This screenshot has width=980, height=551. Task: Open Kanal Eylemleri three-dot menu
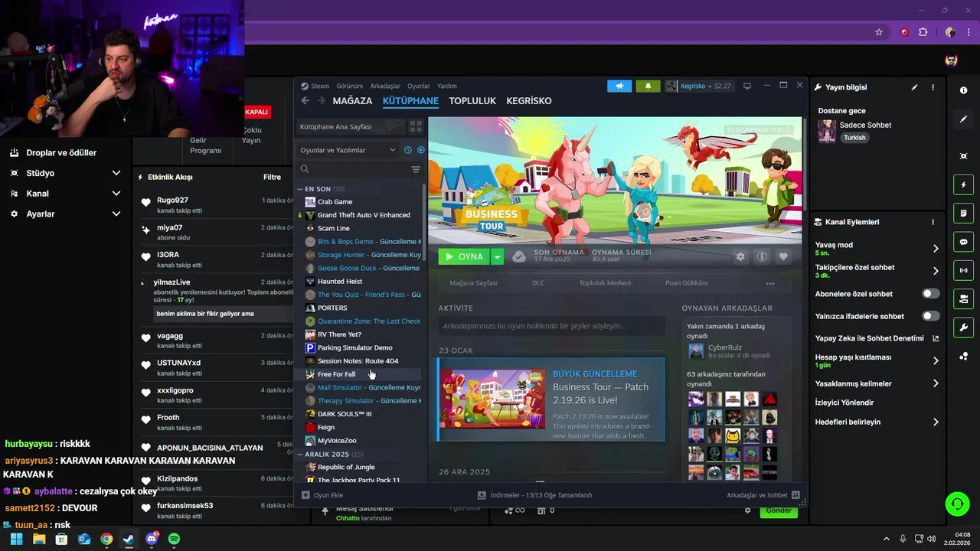(x=933, y=222)
